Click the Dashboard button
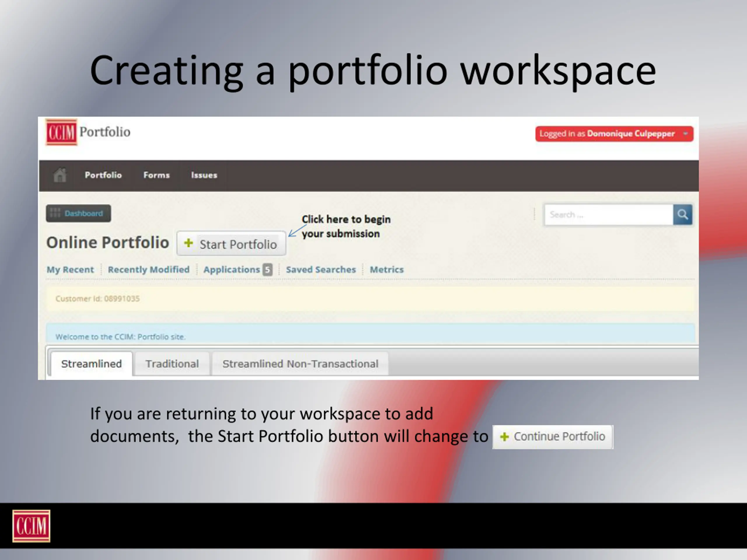 pos(78,213)
